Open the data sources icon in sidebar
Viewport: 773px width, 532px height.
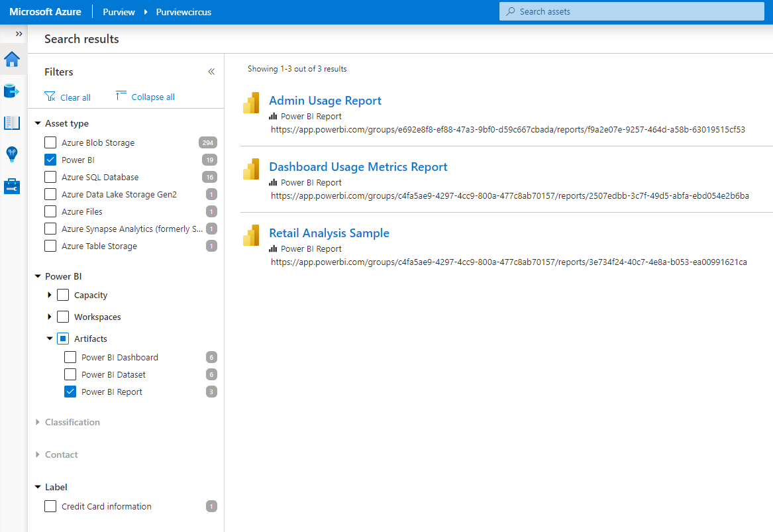(x=12, y=91)
